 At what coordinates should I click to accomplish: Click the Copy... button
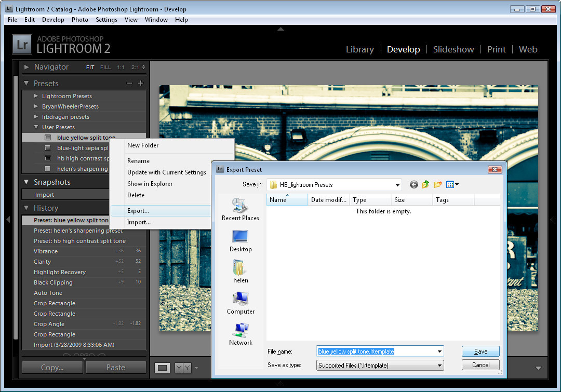[x=52, y=368]
